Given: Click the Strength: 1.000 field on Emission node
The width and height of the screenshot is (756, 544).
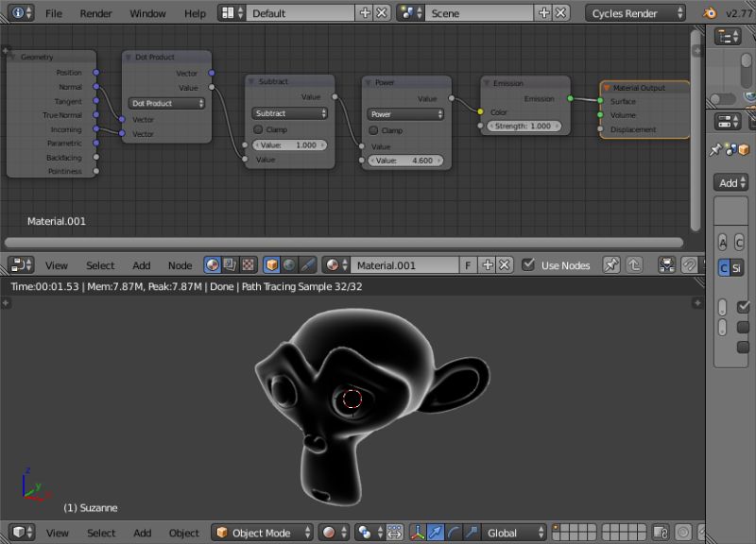Looking at the screenshot, I should click(524, 126).
